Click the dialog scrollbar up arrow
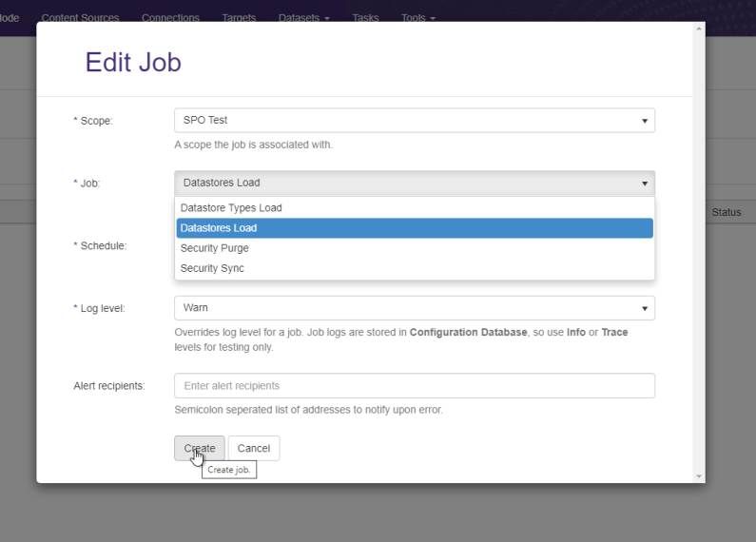756x542 pixels. click(x=700, y=29)
